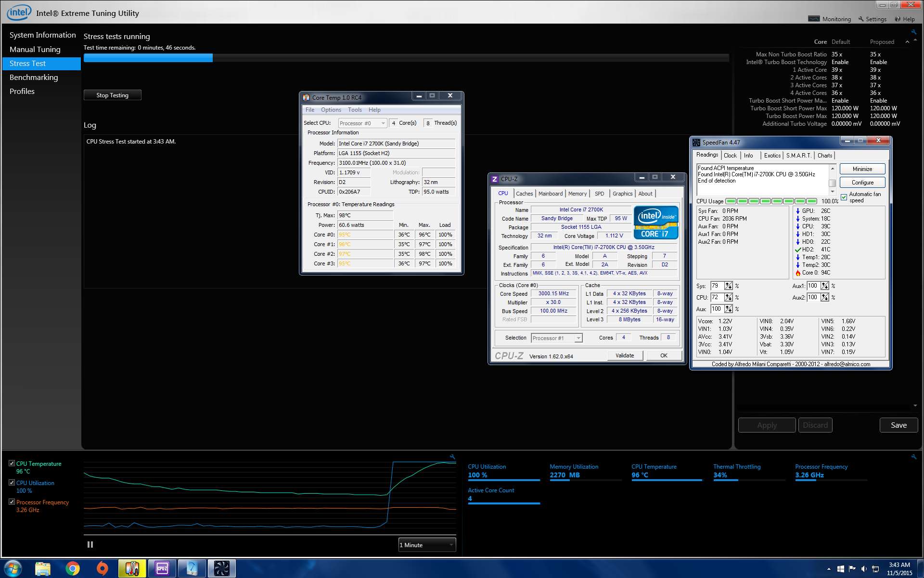Click the SpeedFan detection log scrollbar down arrow
Screen dimensions: 924x578
pyautogui.click(x=832, y=191)
